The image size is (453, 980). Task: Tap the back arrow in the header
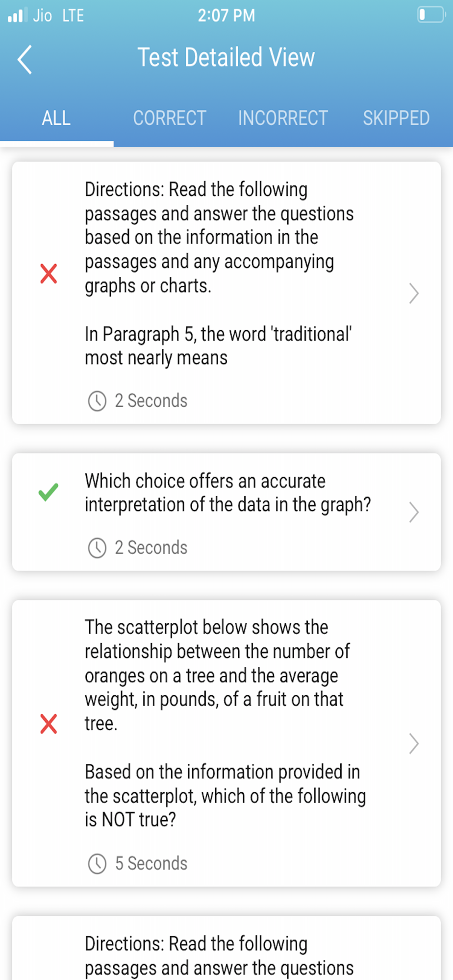pos(25,59)
